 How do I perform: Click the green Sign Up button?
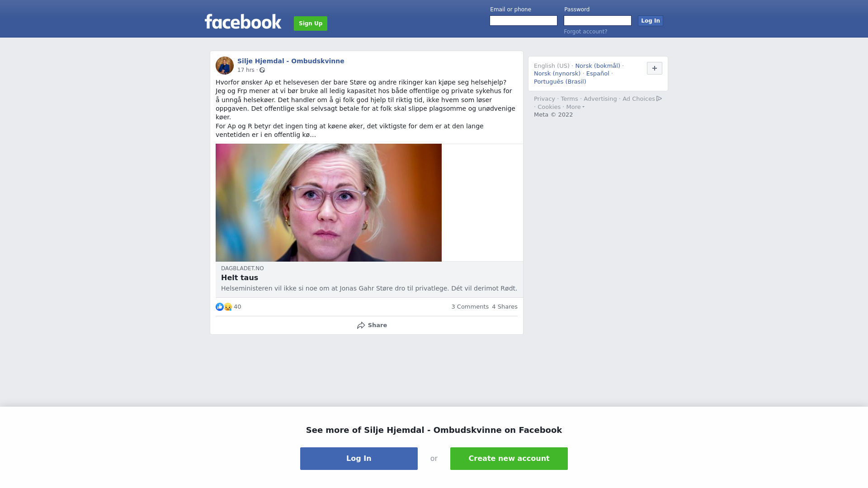tap(311, 23)
